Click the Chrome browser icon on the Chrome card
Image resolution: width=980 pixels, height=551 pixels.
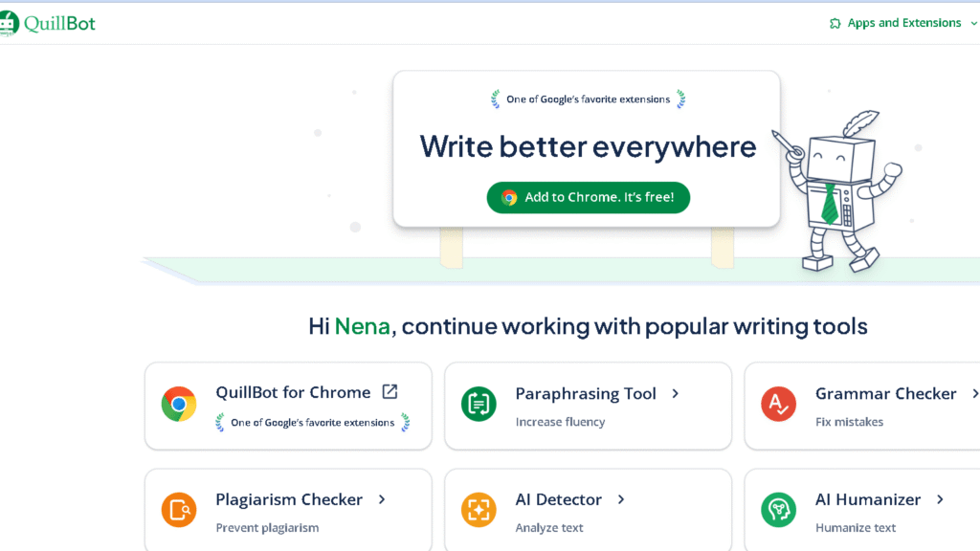tap(179, 405)
